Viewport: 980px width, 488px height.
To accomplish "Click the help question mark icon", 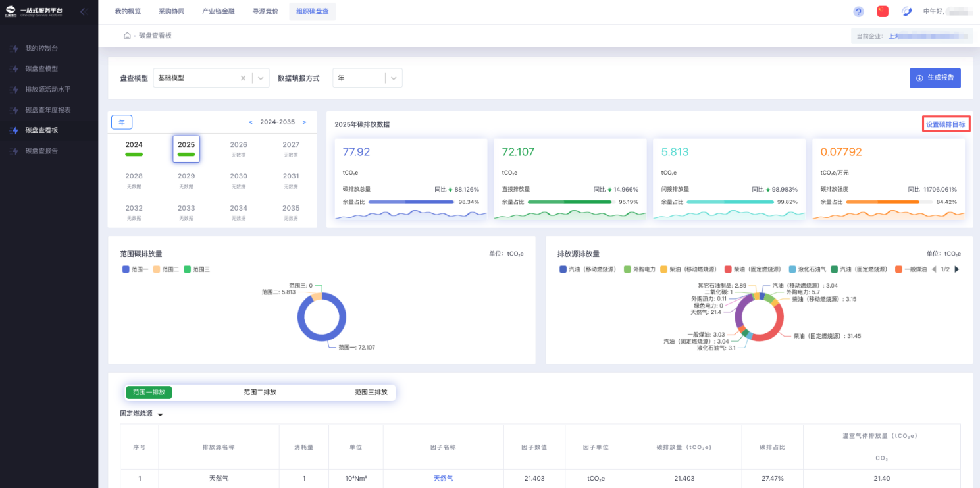I will (858, 12).
